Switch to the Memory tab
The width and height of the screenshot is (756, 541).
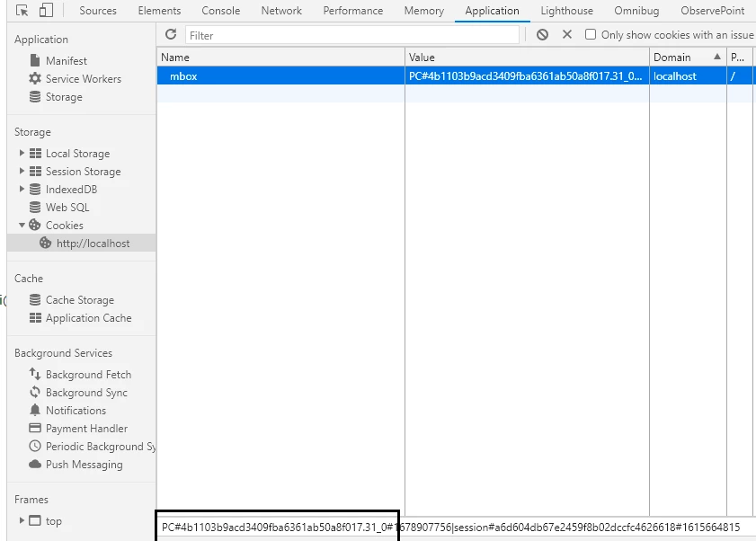(x=423, y=11)
